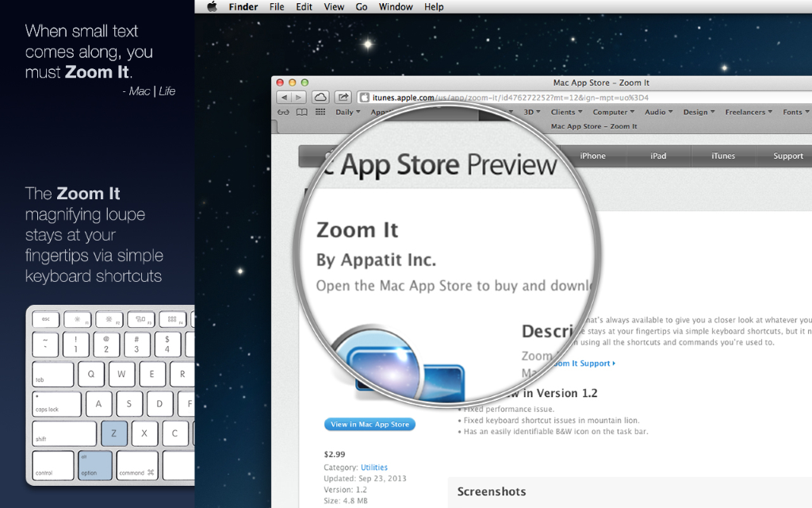This screenshot has width=812, height=508.
Task: Focus the itunes.apple.com address field
Action: [585, 98]
